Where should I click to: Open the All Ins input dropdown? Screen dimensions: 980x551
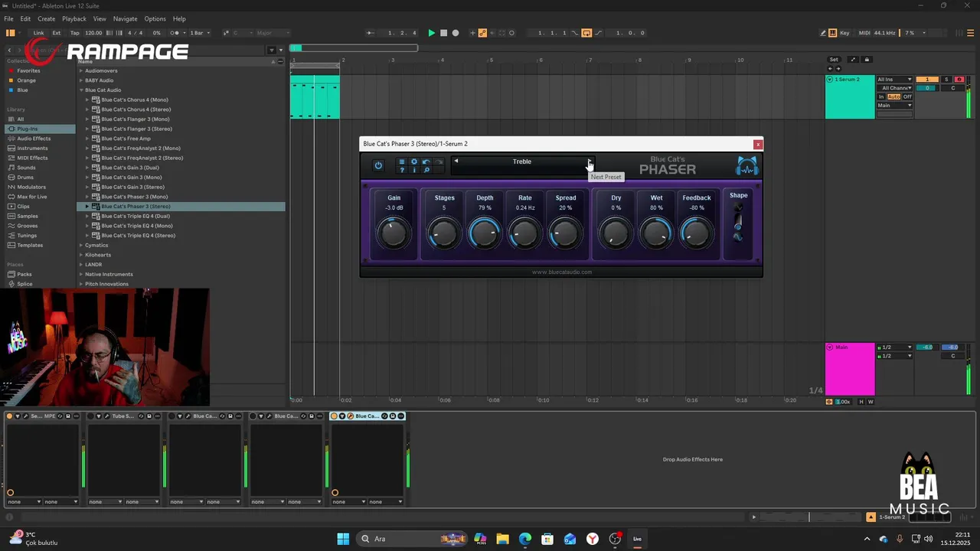click(x=894, y=80)
